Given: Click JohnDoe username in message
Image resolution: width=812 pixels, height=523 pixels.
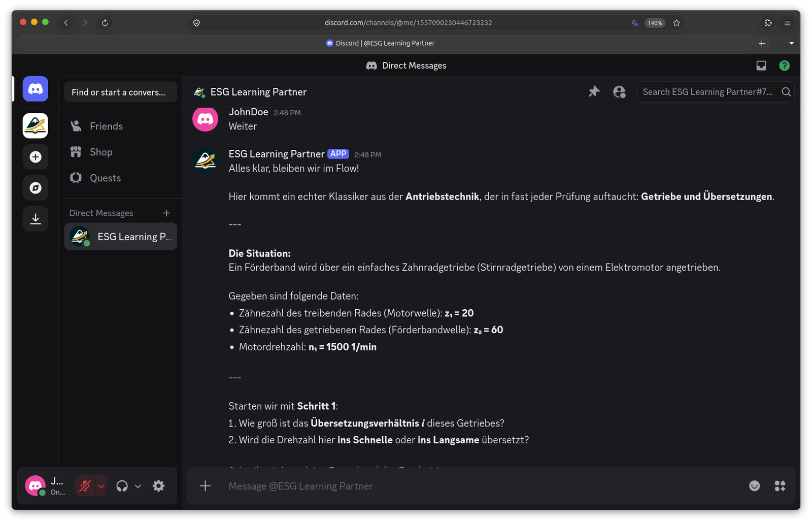Looking at the screenshot, I should 248,112.
